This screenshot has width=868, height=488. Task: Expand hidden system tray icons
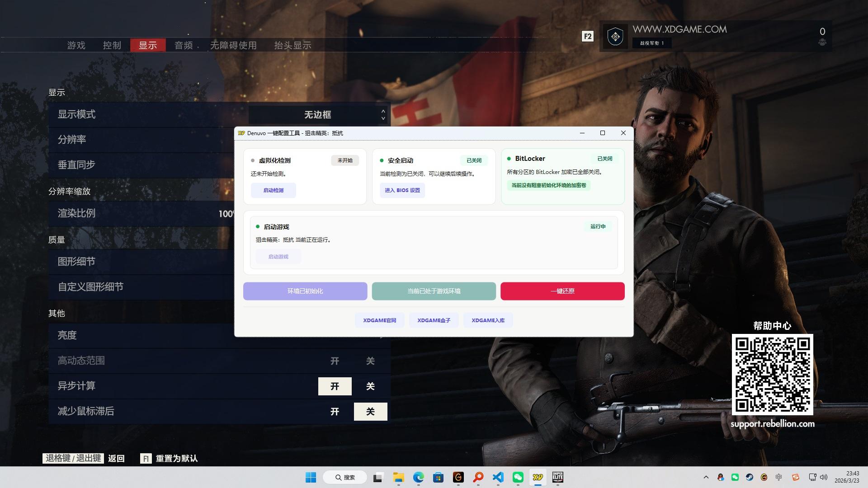click(706, 477)
